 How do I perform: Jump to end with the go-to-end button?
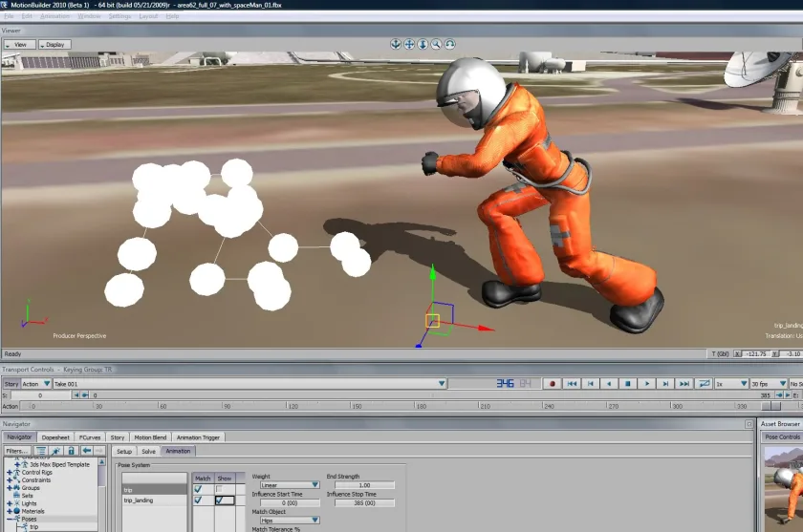click(x=684, y=384)
